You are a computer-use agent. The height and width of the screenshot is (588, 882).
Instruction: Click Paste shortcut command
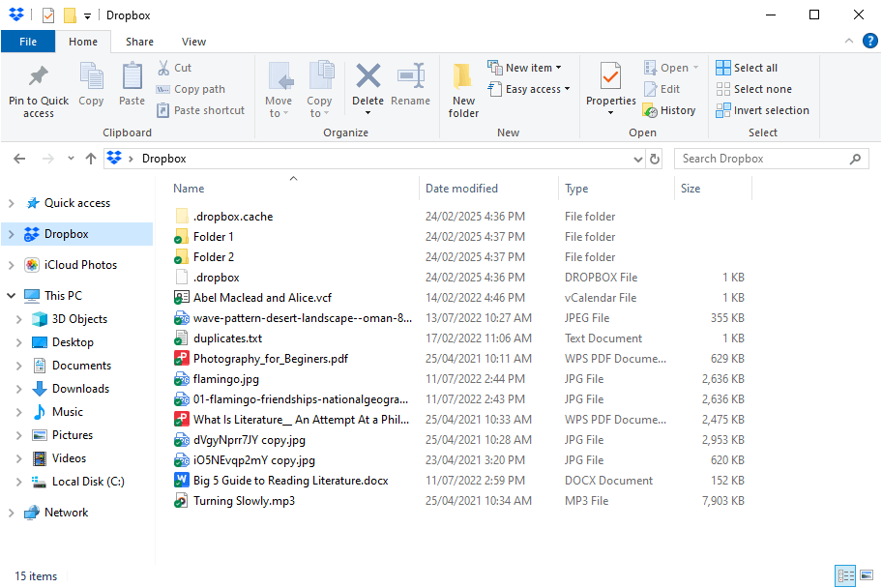(201, 110)
